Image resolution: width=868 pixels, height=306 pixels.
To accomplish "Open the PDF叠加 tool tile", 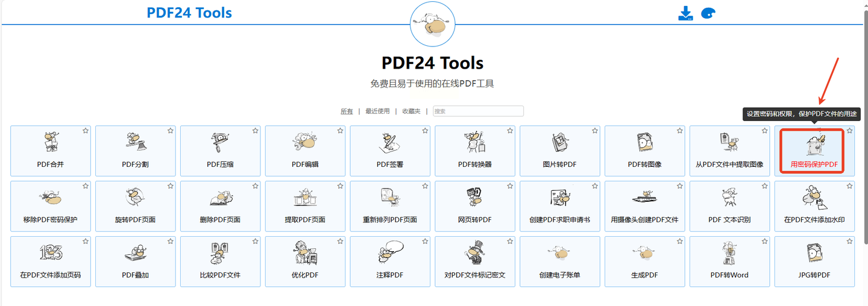I will pos(136,261).
